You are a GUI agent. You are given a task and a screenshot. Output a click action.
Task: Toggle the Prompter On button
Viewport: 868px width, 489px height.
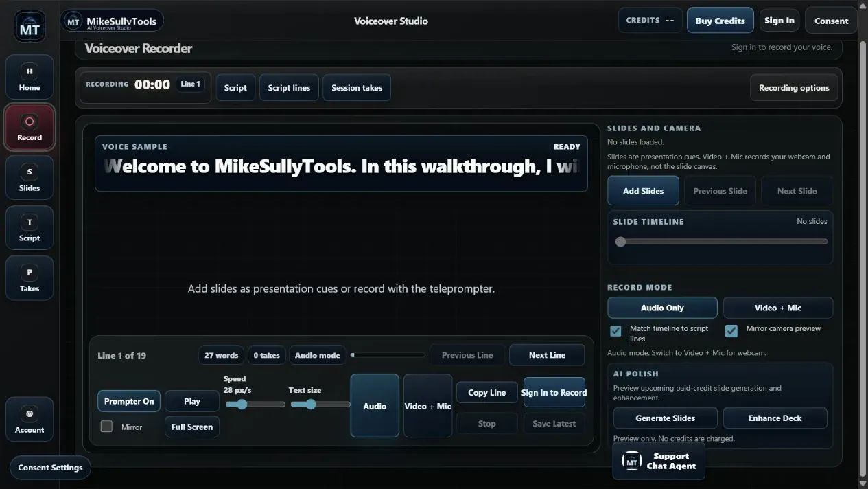pos(129,401)
